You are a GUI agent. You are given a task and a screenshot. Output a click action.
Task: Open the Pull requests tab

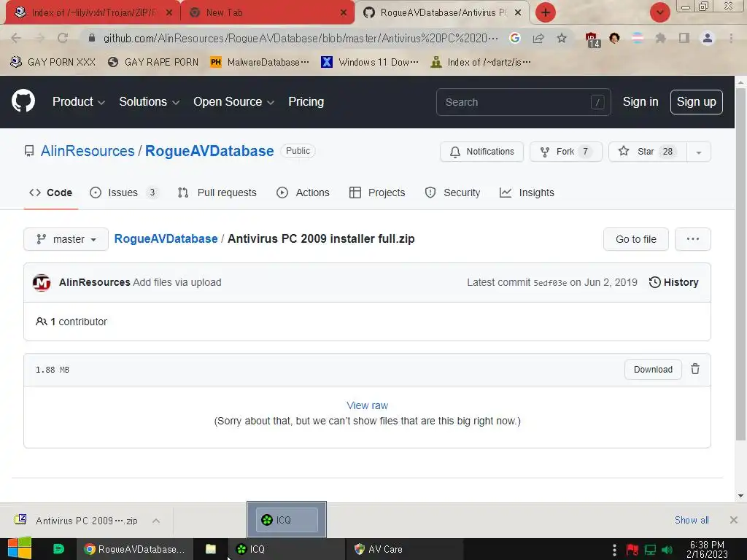[x=217, y=192]
